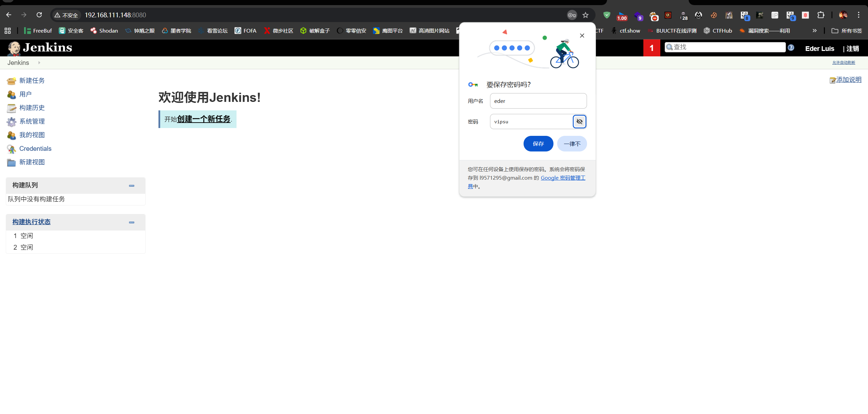Open browser extensions puzzle icon
Viewport: 868px width, 414px height.
tap(820, 15)
